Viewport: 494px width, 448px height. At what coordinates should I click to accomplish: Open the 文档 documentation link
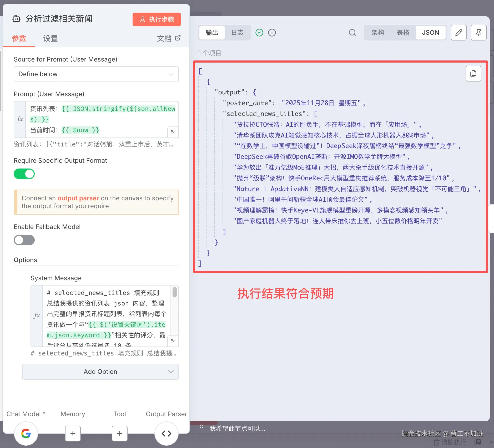pos(169,39)
